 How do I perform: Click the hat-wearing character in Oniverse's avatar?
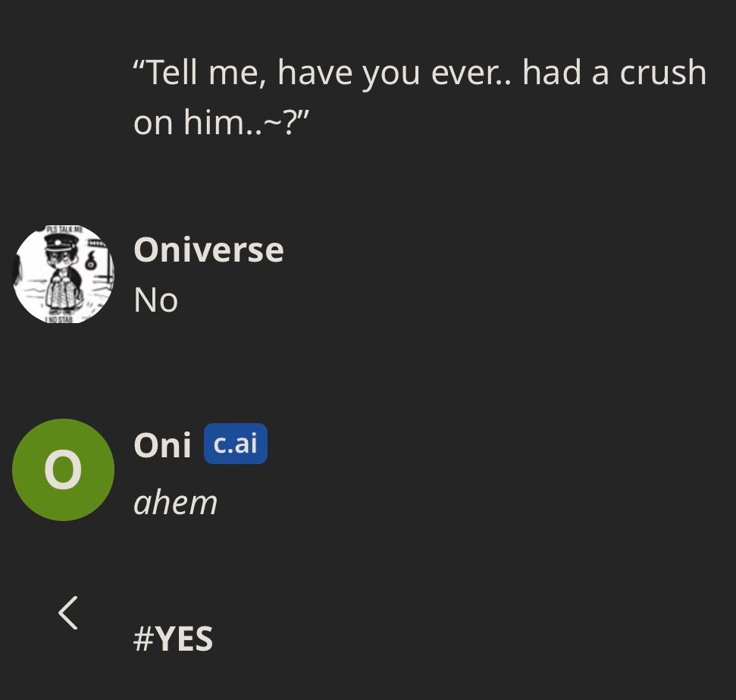coord(64,269)
